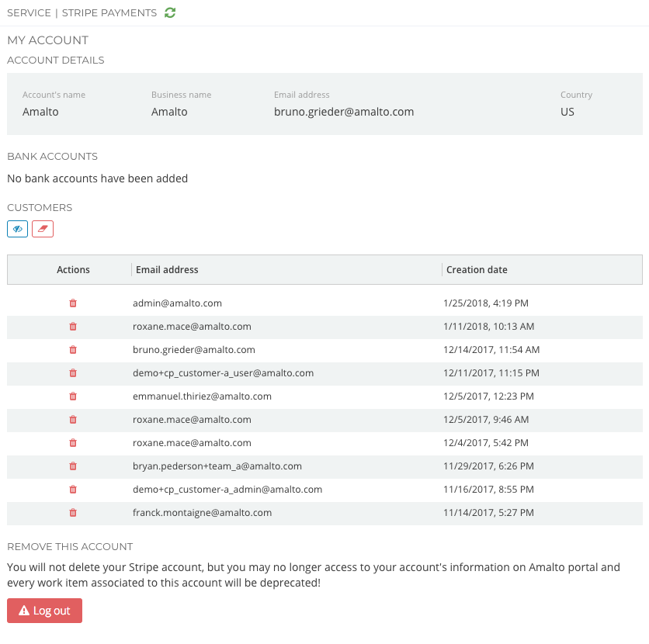Image resolution: width=649 pixels, height=644 pixels.
Task: Delete franck.montaigne@amalto.com with the trash icon
Action: point(73,513)
